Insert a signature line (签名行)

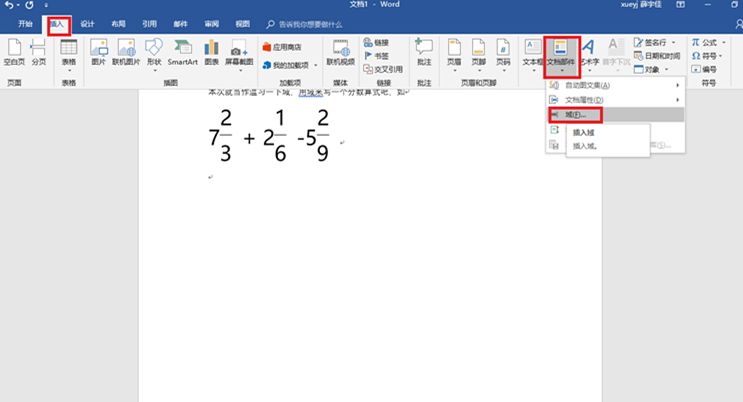[651, 43]
